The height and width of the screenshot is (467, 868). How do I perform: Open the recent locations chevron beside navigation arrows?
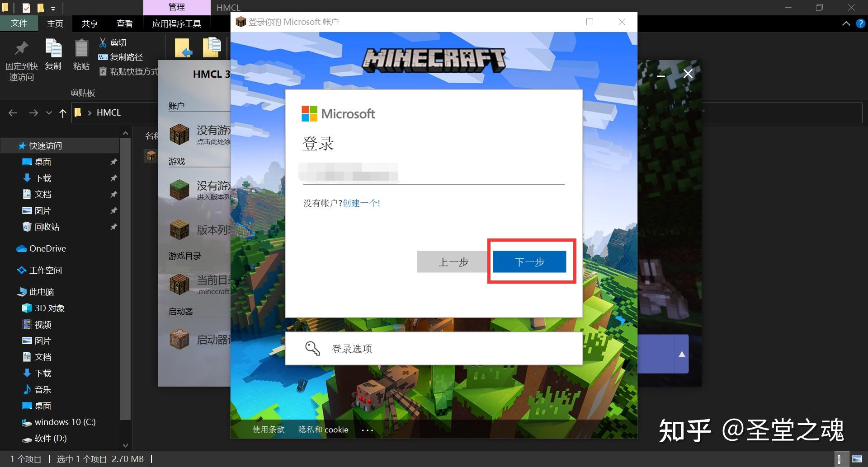(49, 112)
